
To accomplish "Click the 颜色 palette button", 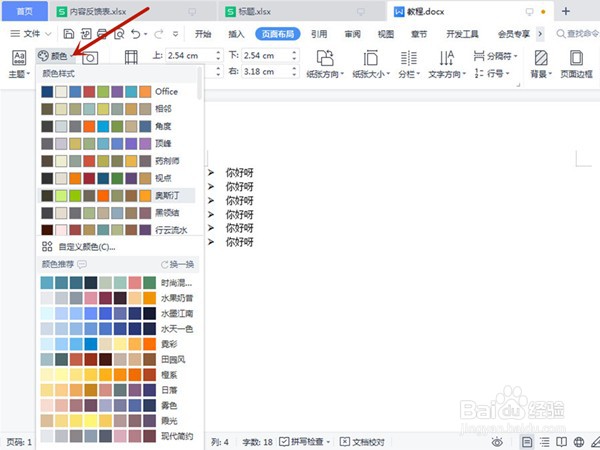I will pos(53,56).
